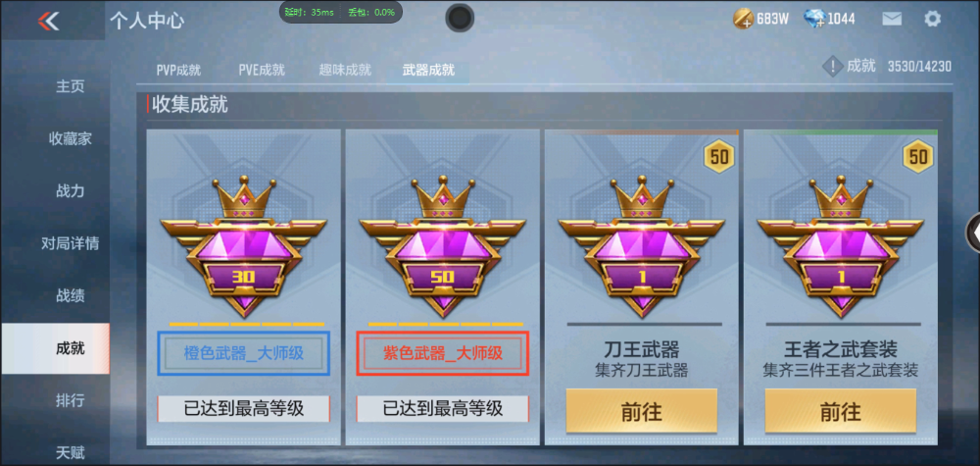
Task: Select 收藏家 in the sidebar
Action: tap(70, 139)
